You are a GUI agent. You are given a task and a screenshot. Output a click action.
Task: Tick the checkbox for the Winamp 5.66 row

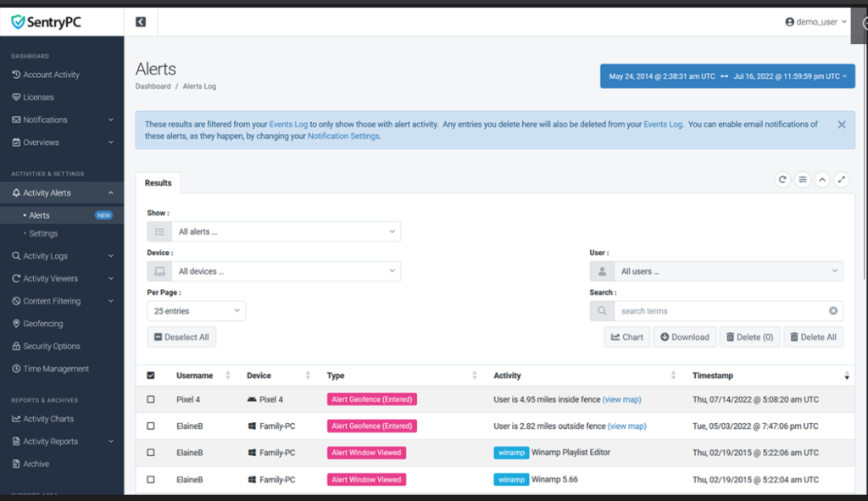pos(151,480)
